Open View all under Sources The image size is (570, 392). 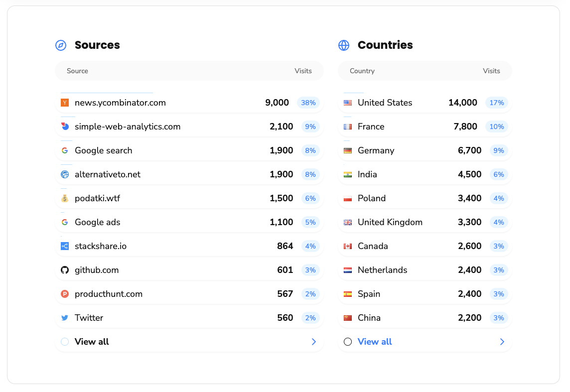pos(92,342)
